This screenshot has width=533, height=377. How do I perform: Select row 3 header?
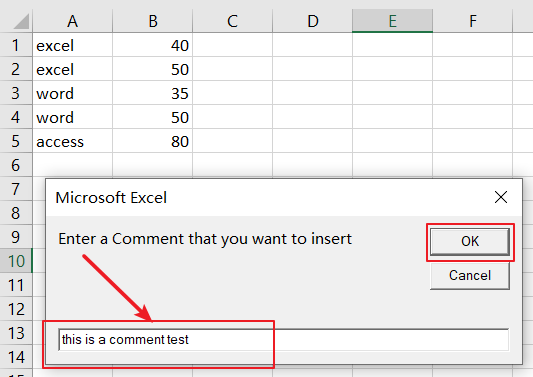(16, 93)
